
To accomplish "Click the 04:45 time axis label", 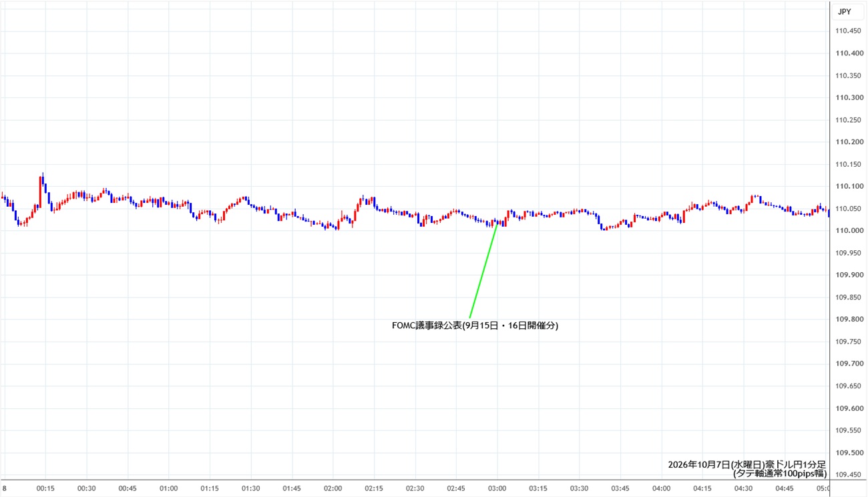I will click(785, 488).
